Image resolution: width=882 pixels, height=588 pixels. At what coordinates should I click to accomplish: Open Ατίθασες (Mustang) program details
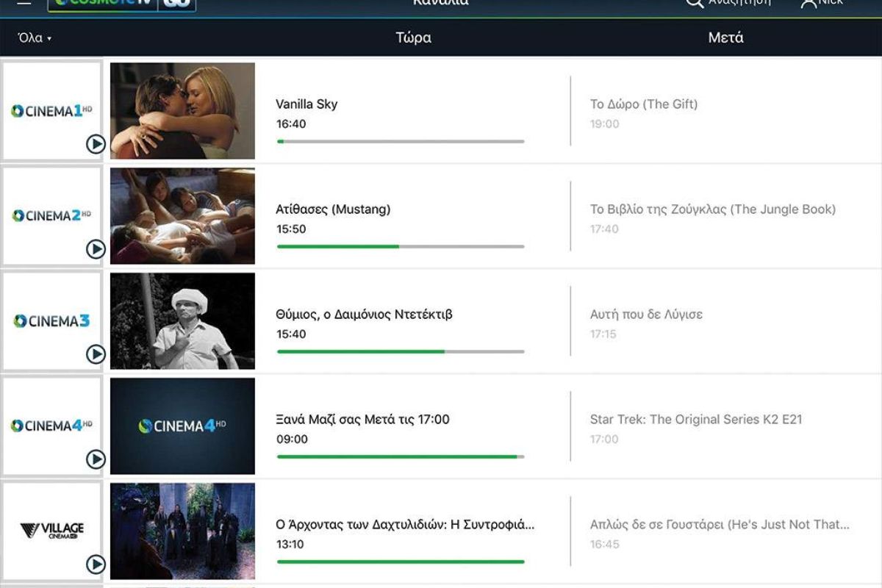pos(333,209)
